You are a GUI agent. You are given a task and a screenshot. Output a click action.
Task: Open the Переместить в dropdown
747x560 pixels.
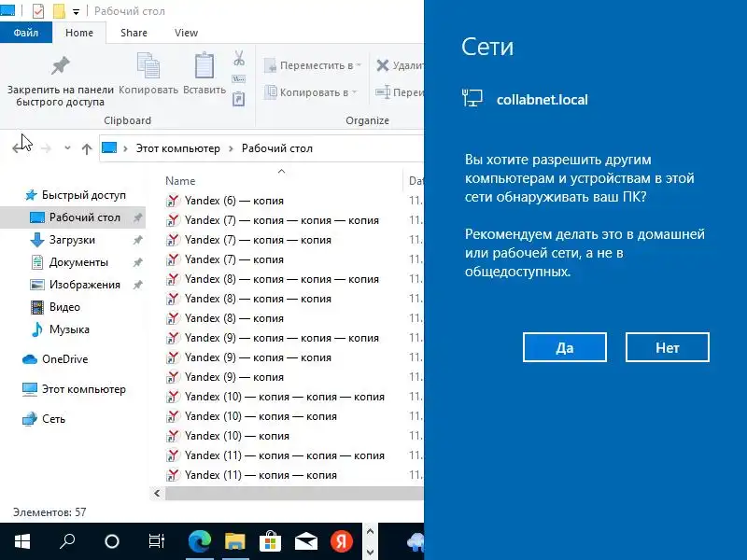pos(313,65)
